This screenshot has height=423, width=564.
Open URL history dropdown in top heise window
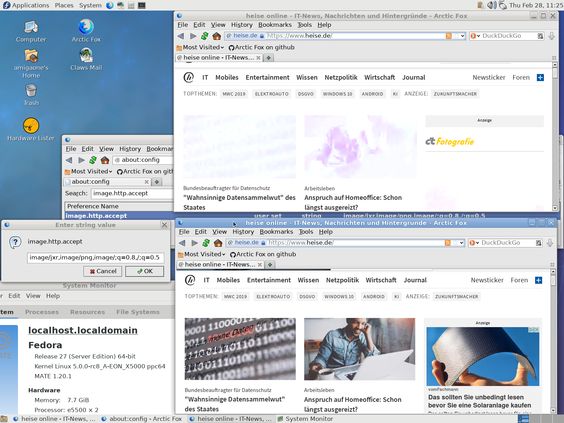462,36
